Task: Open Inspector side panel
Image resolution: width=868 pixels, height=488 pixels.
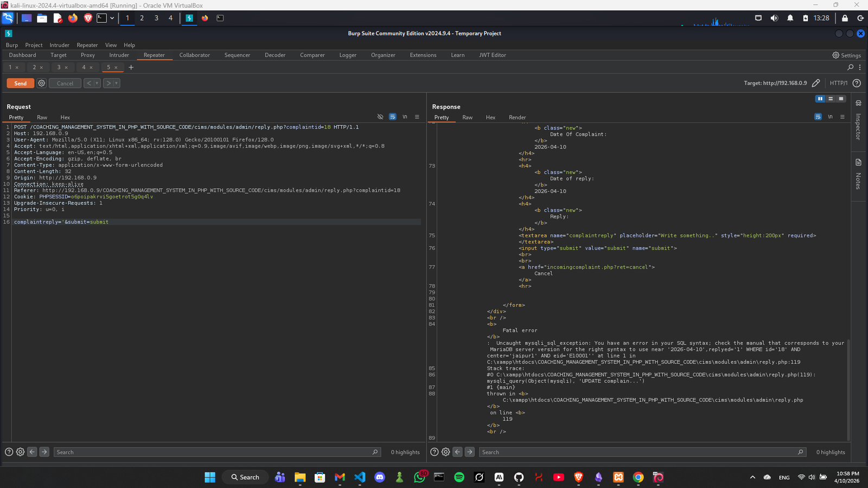Action: tap(858, 121)
